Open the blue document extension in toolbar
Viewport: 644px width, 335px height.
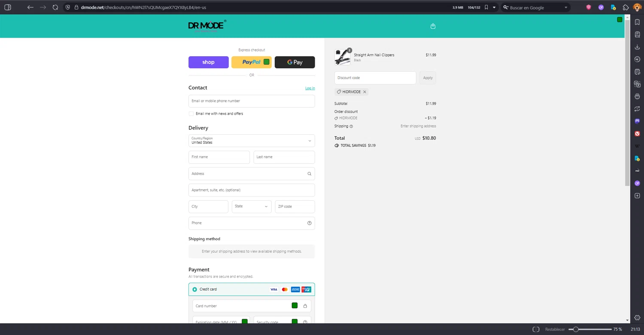[x=614, y=7]
